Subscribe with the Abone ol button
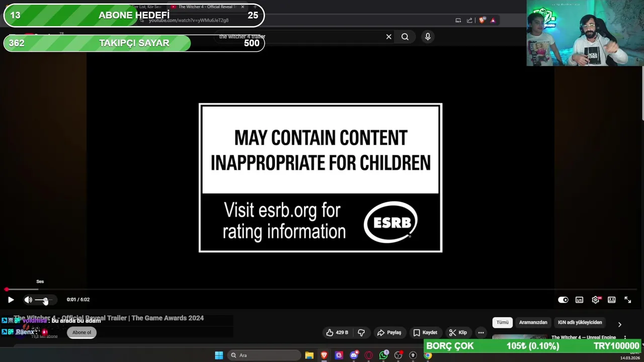This screenshot has height=362, width=644. pyautogui.click(x=82, y=332)
